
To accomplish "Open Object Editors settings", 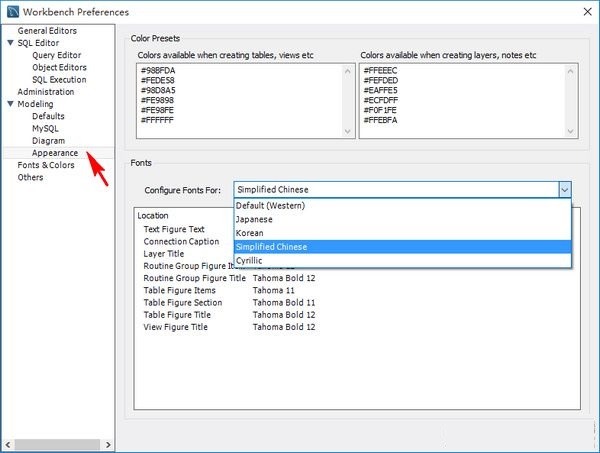I will pyautogui.click(x=59, y=67).
